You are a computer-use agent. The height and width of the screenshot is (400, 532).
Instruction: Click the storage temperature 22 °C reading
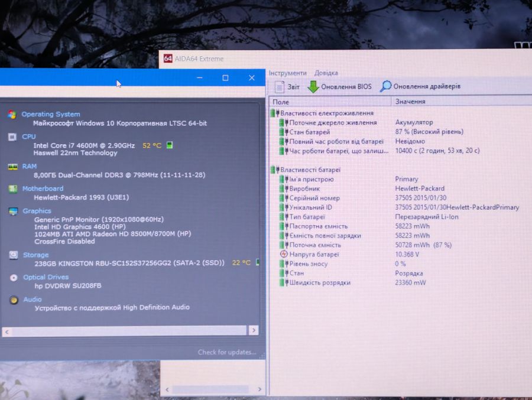[x=241, y=262]
